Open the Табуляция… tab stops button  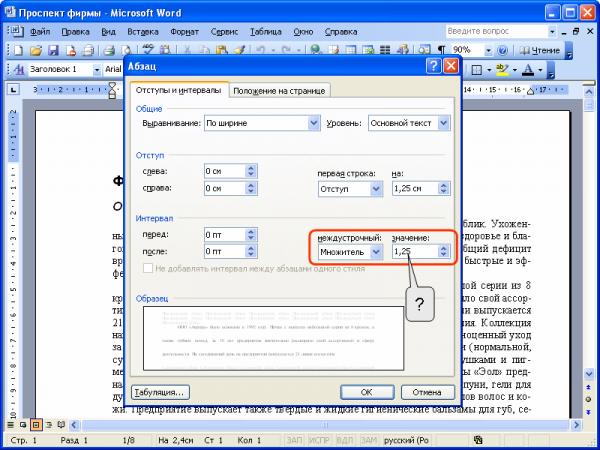pyautogui.click(x=160, y=392)
